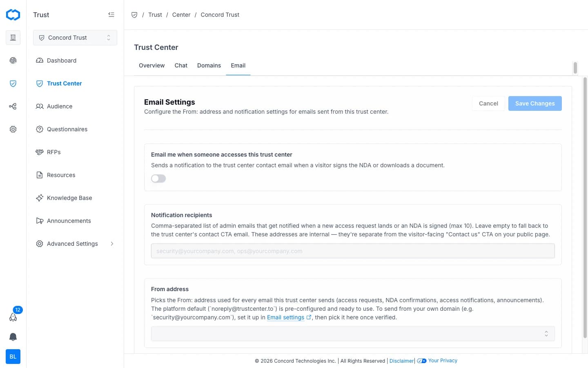Click the RFPs handshake icon

pos(40,152)
